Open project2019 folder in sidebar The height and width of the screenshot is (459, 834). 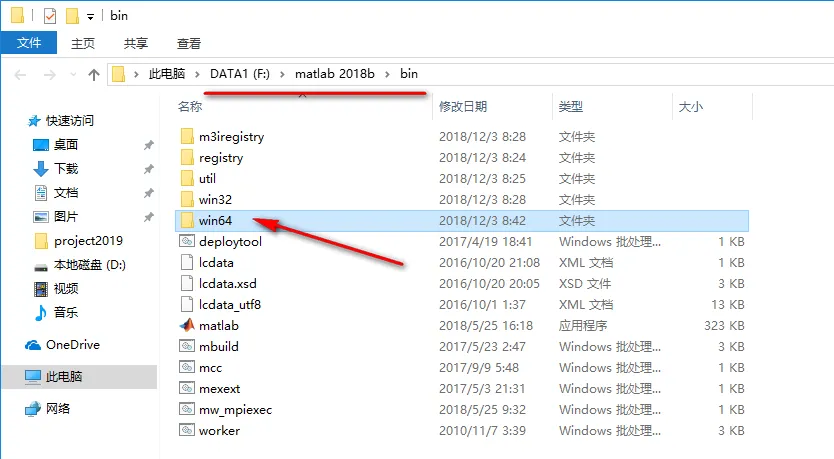[x=88, y=241]
